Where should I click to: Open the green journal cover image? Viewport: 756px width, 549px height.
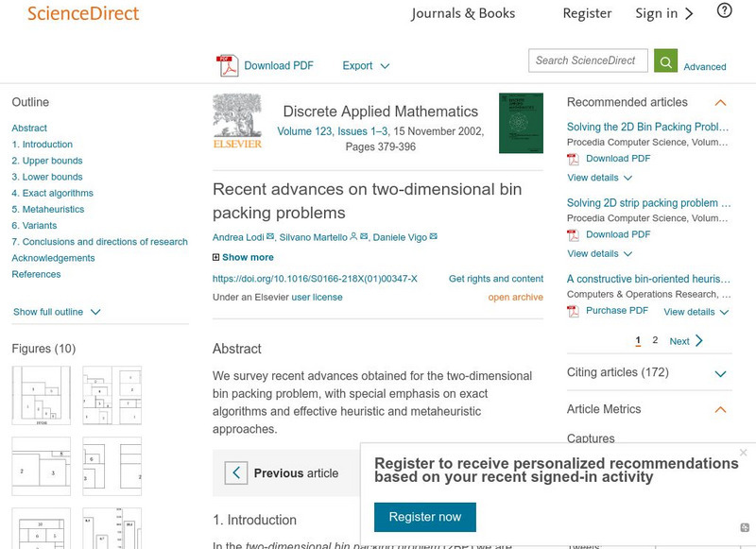(x=521, y=124)
